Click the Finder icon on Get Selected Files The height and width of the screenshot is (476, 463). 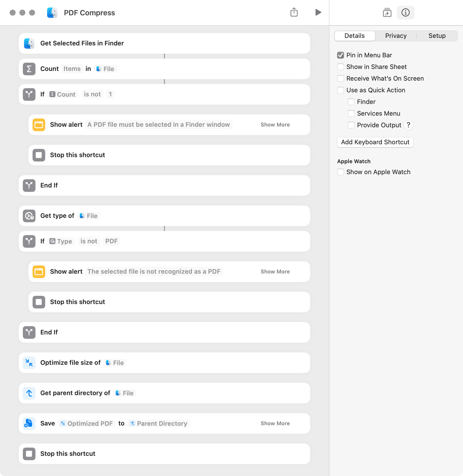click(x=29, y=43)
